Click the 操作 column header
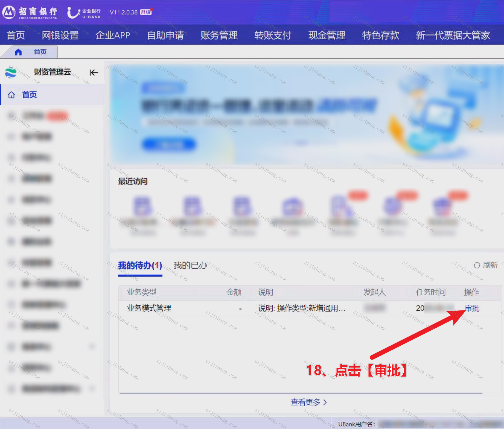The height and width of the screenshot is (429, 504). tap(471, 292)
